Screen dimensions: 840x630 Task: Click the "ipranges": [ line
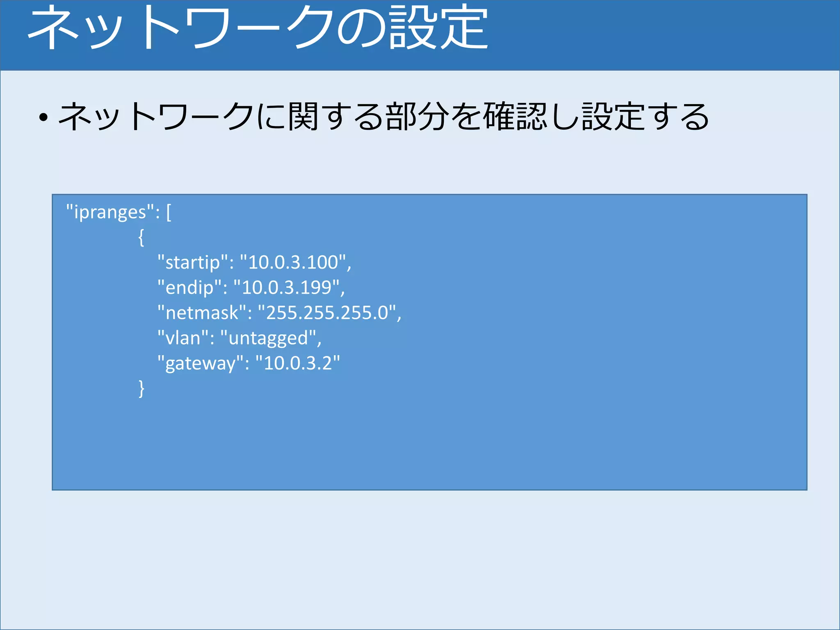tap(119, 212)
